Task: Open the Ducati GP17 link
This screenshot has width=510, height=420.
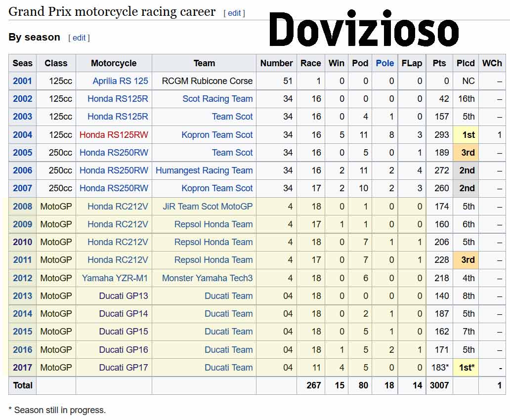Action: [x=124, y=368]
